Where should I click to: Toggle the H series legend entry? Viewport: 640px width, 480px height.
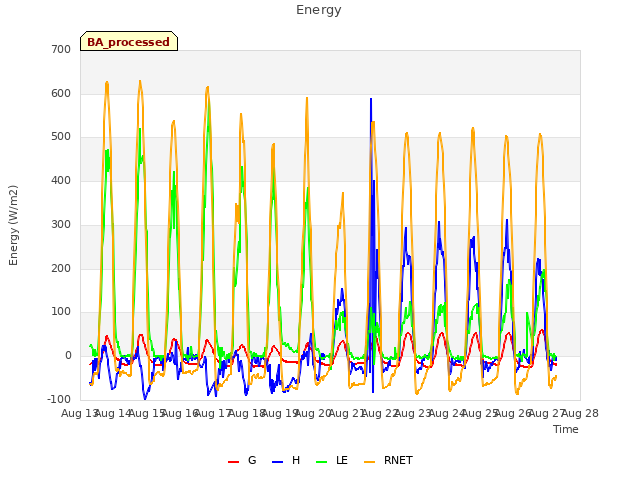tap(286, 461)
